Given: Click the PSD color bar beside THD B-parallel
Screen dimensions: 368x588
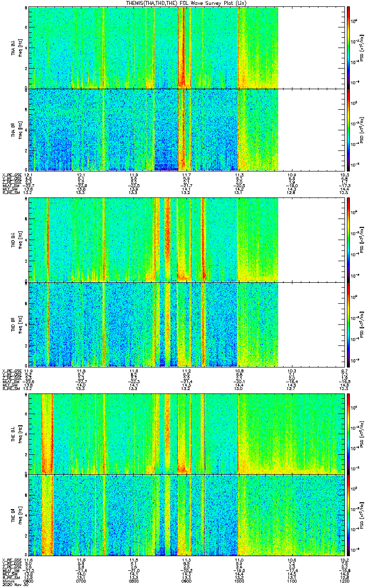Looking at the screenshot, I should coord(348,324).
